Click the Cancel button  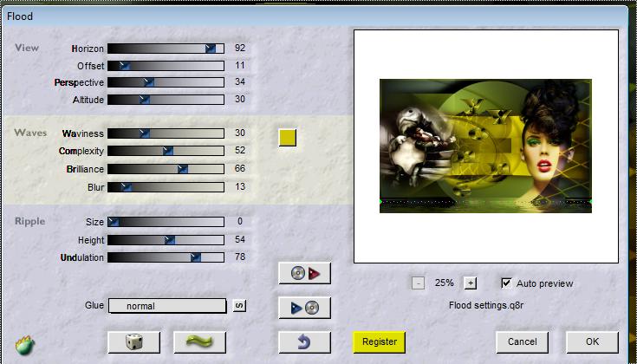[x=522, y=342]
